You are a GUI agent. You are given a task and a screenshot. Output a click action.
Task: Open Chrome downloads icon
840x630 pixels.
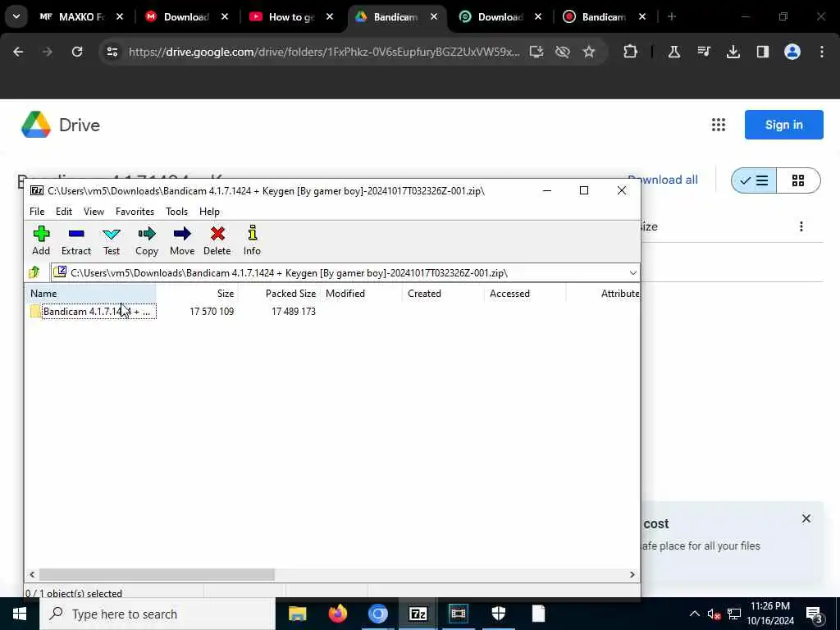(733, 52)
